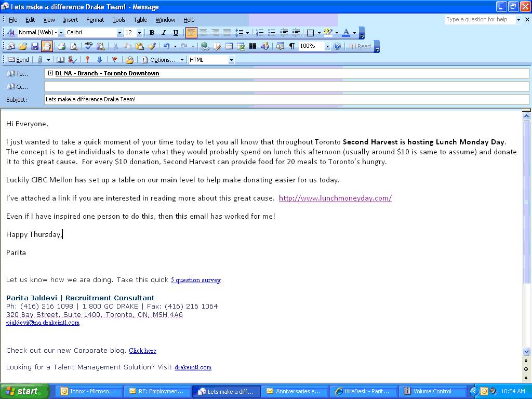Screen dimensions: 532x399
Task: Click the Insert Hyperlink icon
Action: (205, 46)
